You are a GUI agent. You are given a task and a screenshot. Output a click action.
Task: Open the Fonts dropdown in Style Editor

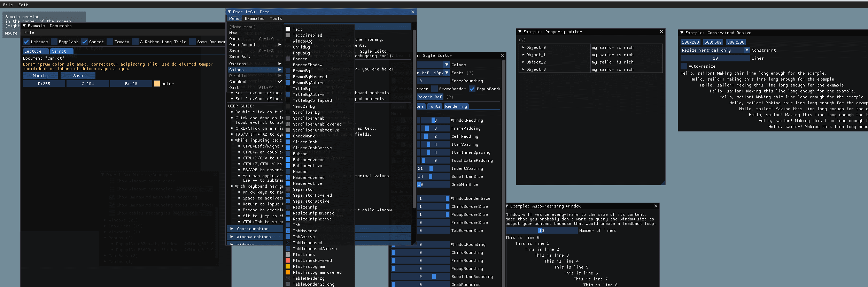point(447,73)
